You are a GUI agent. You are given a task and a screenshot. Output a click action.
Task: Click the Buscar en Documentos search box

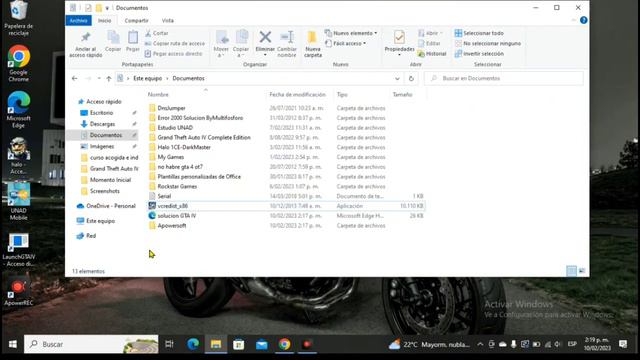click(x=504, y=78)
